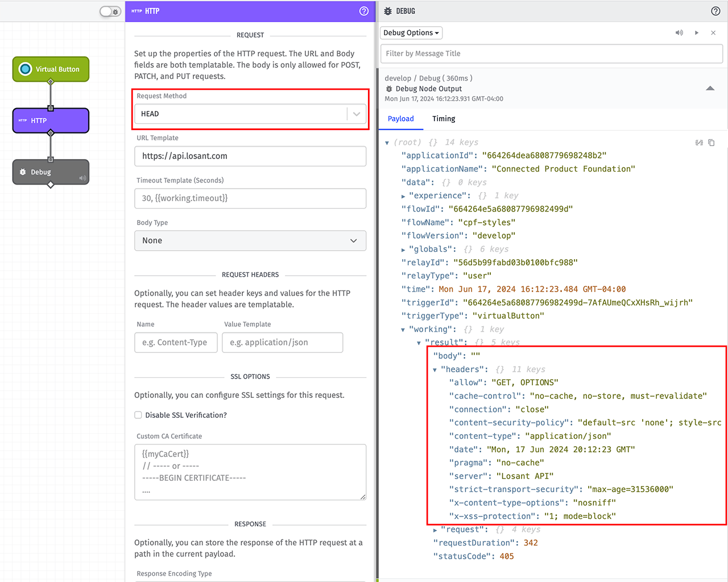Viewport: 728px width, 582px height.
Task: Select the Payload tab
Action: click(x=401, y=119)
